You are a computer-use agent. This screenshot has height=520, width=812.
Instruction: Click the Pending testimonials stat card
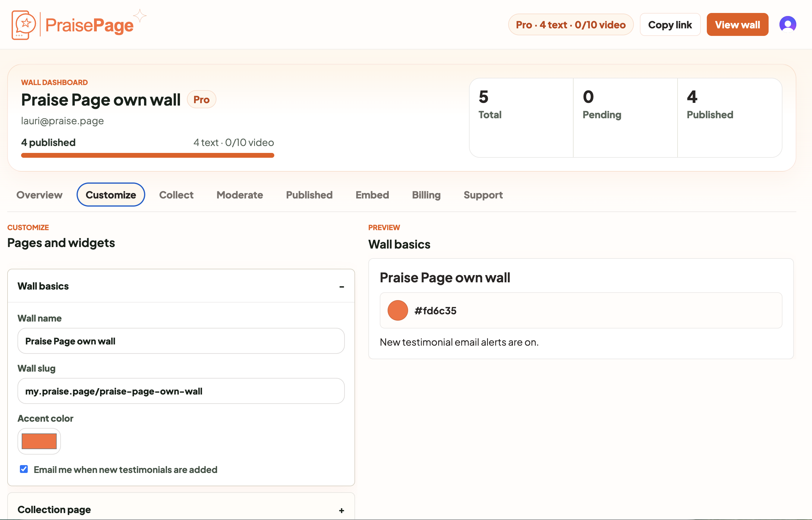coord(625,118)
